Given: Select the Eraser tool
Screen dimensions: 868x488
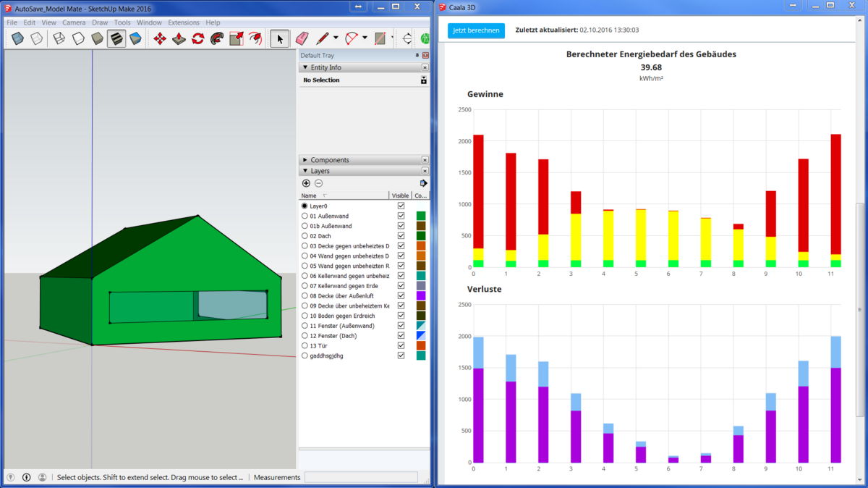Looking at the screenshot, I should [302, 38].
